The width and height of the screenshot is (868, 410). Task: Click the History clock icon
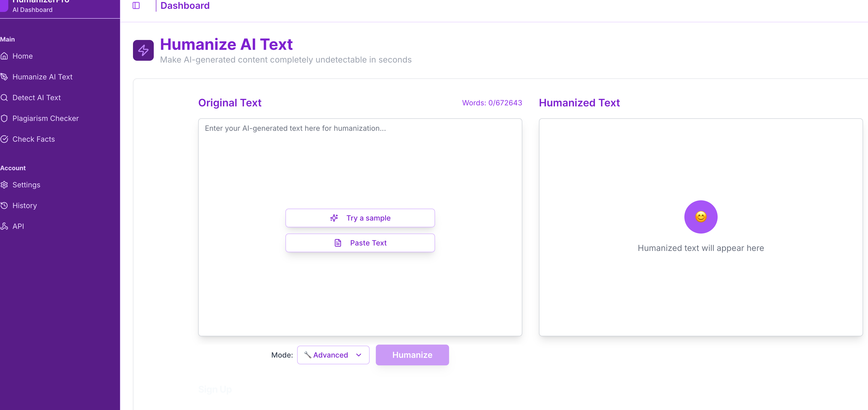coord(4,206)
